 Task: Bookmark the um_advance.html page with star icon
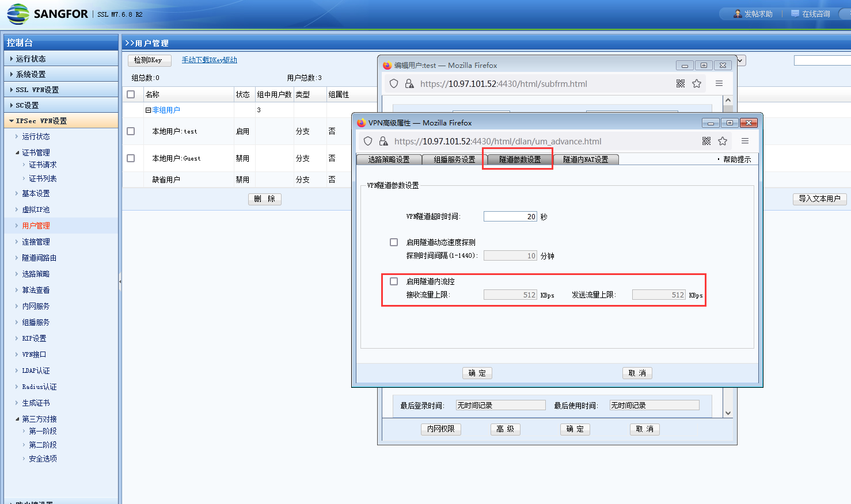(723, 141)
